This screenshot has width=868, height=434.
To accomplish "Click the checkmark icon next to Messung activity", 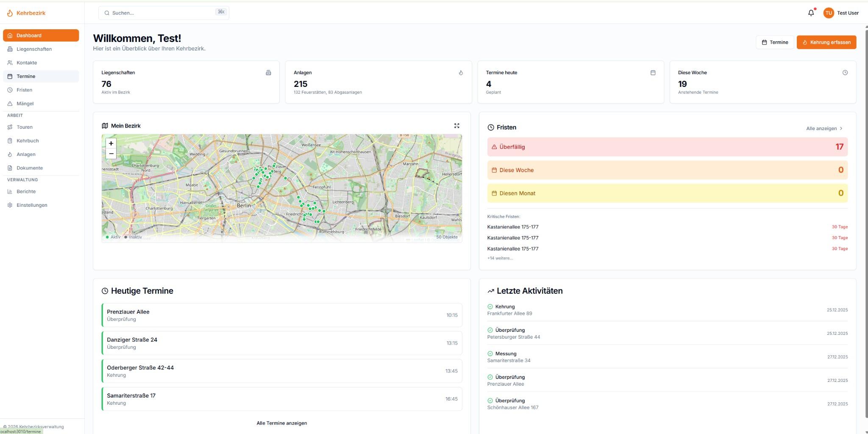I will click(x=490, y=353).
